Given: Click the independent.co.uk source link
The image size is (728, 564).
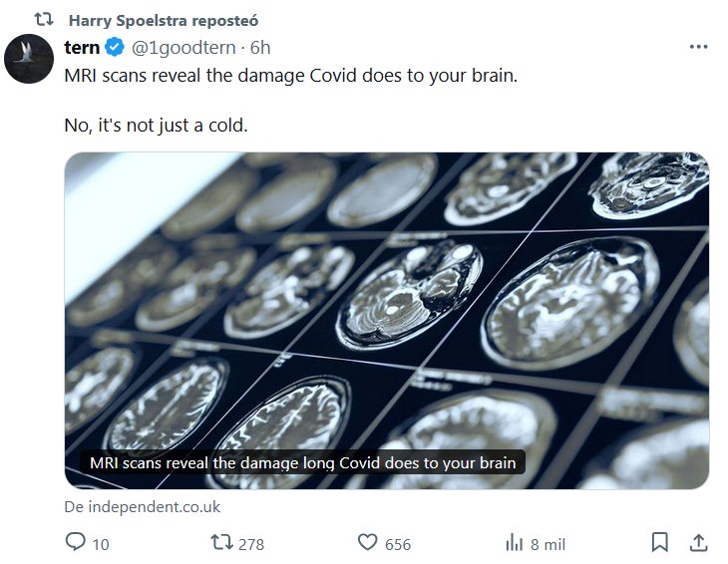Looking at the screenshot, I should [x=142, y=507].
